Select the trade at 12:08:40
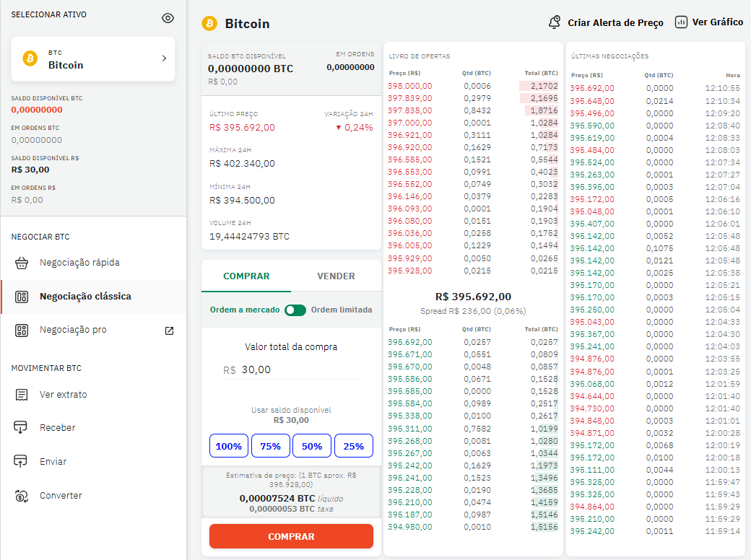751x560 pixels. pos(655,126)
